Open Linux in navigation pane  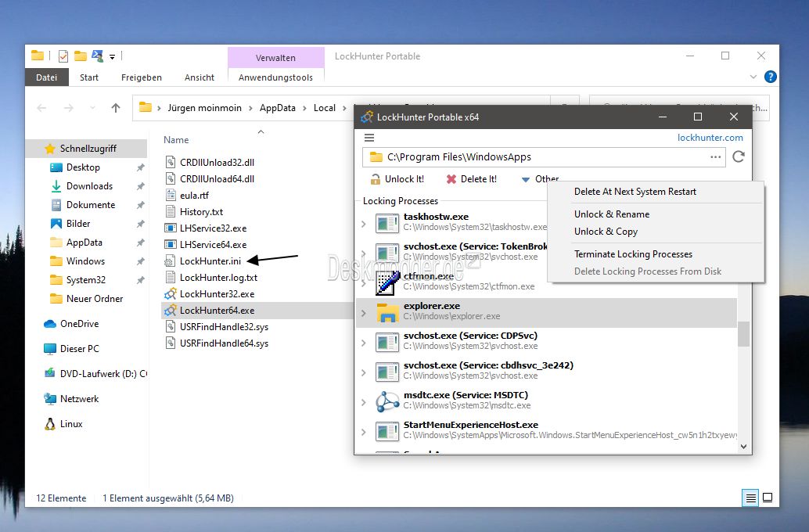click(x=70, y=424)
